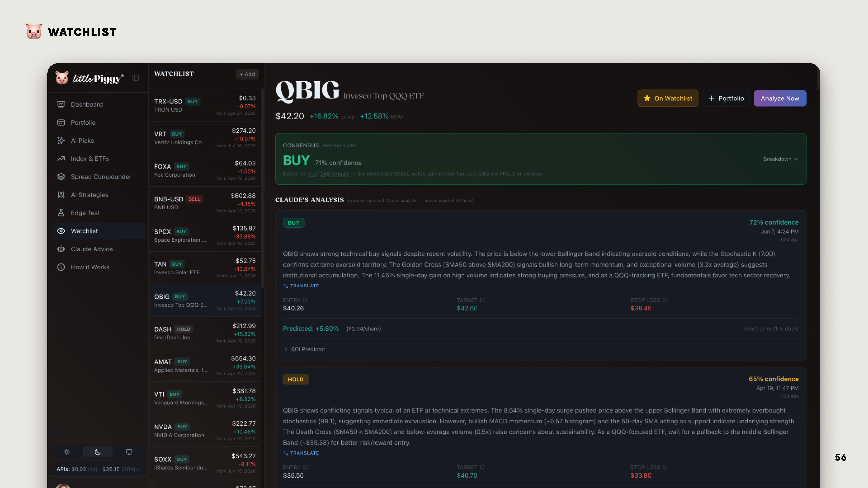Click the Spread Compounder layers icon
Screen dimensions: 868x488
coord(61,177)
